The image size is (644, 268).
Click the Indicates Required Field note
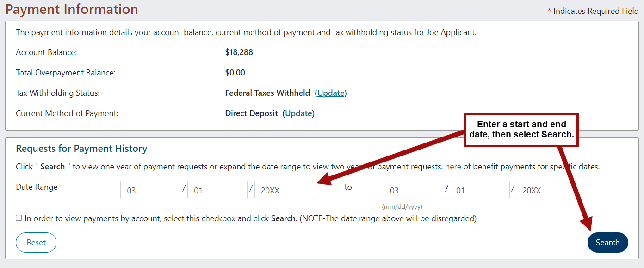point(593,11)
